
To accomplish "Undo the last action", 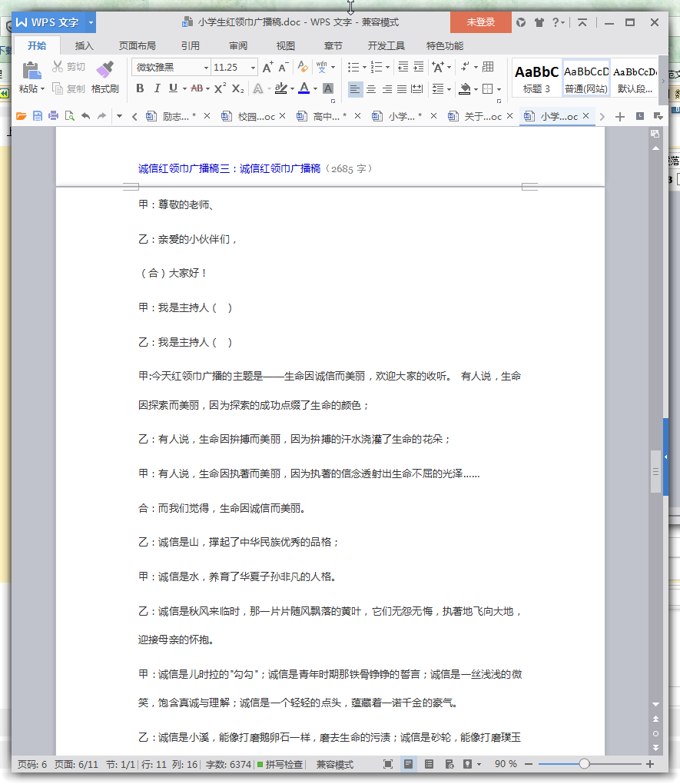I will pos(86,117).
